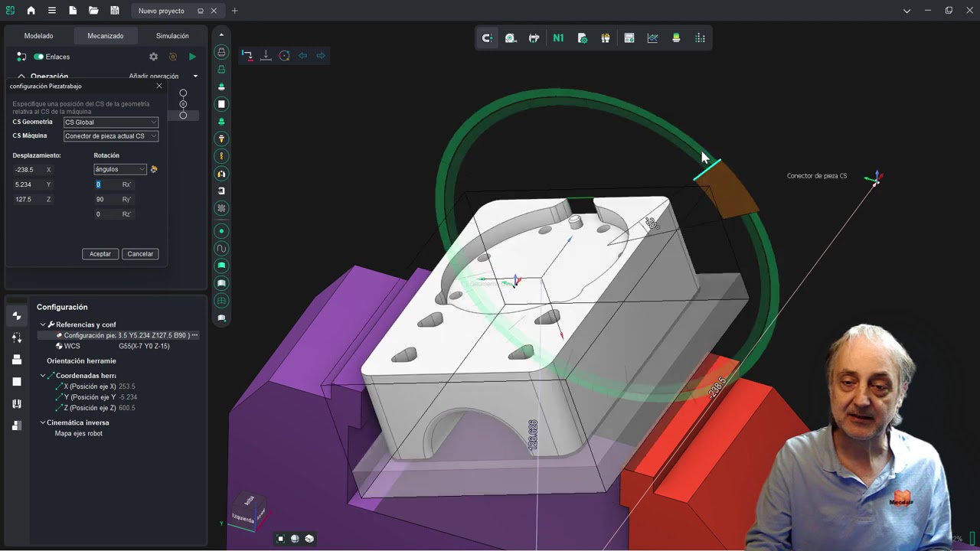Click the Conector de pieza CS label
980x551 pixels.
point(817,176)
